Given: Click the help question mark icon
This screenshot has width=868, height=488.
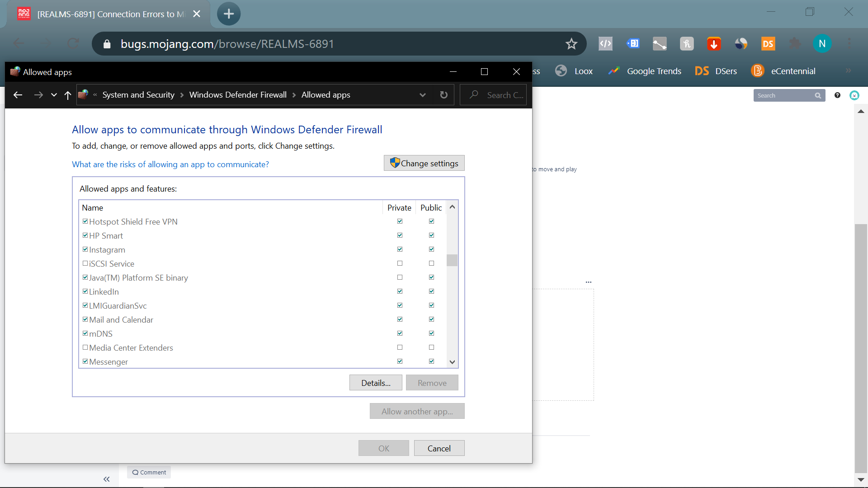Looking at the screenshot, I should 837,95.
